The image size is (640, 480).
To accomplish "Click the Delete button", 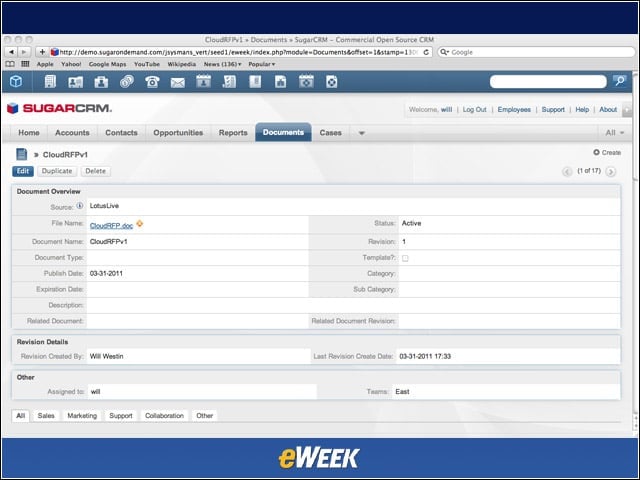I will [96, 171].
